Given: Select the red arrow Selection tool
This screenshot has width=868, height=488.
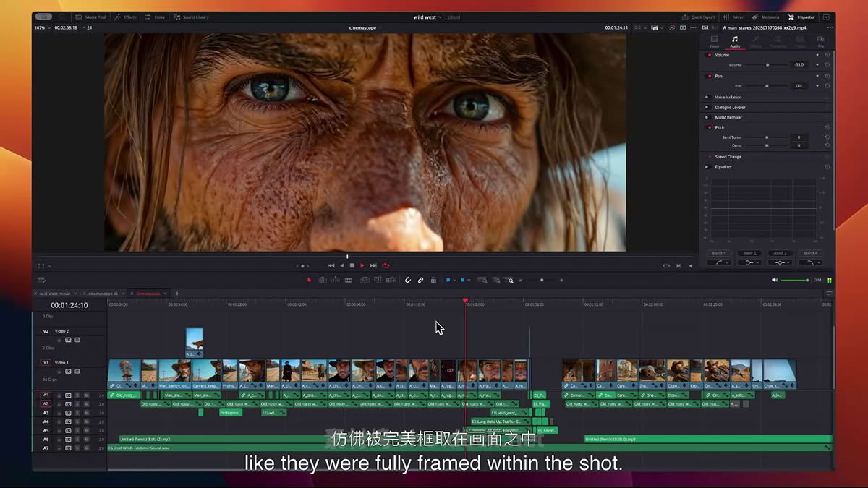Looking at the screenshot, I should point(310,280).
